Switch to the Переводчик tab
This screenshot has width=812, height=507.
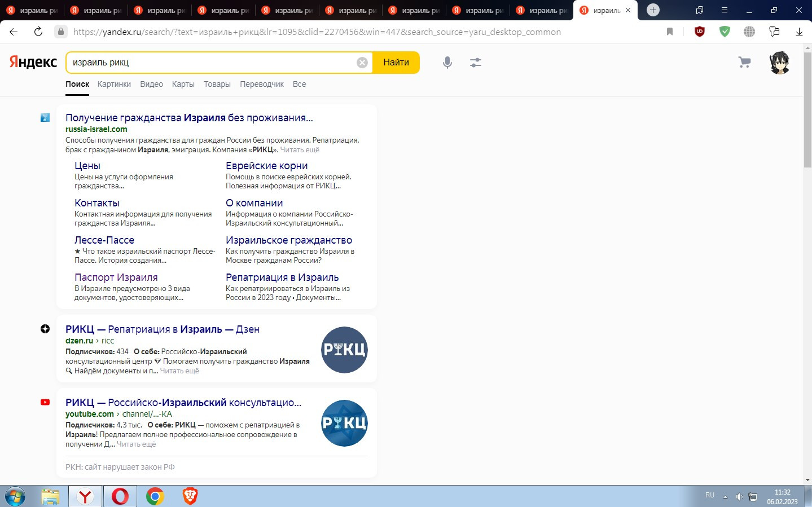(262, 84)
